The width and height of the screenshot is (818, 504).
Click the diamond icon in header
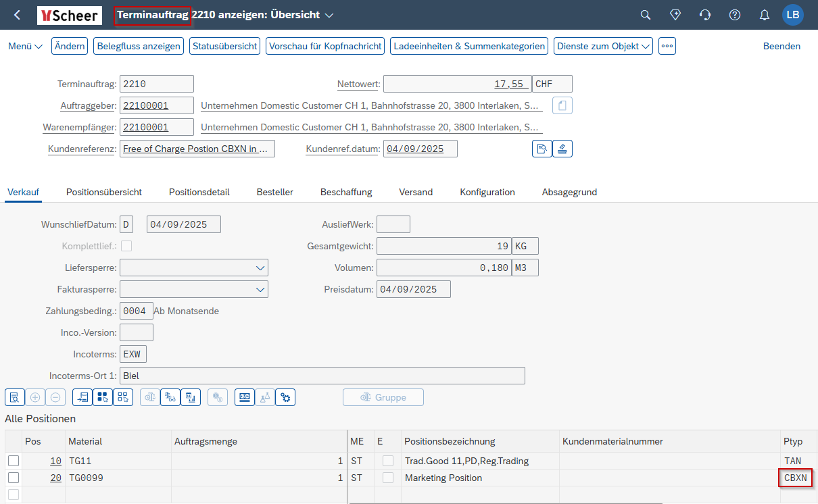point(675,15)
